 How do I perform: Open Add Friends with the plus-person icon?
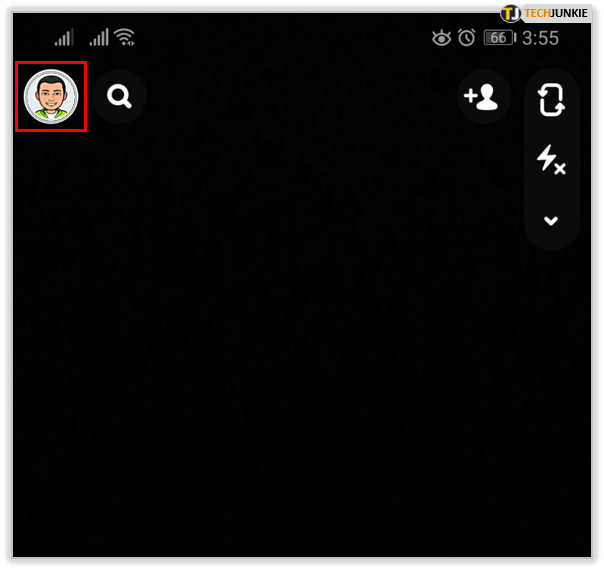481,97
